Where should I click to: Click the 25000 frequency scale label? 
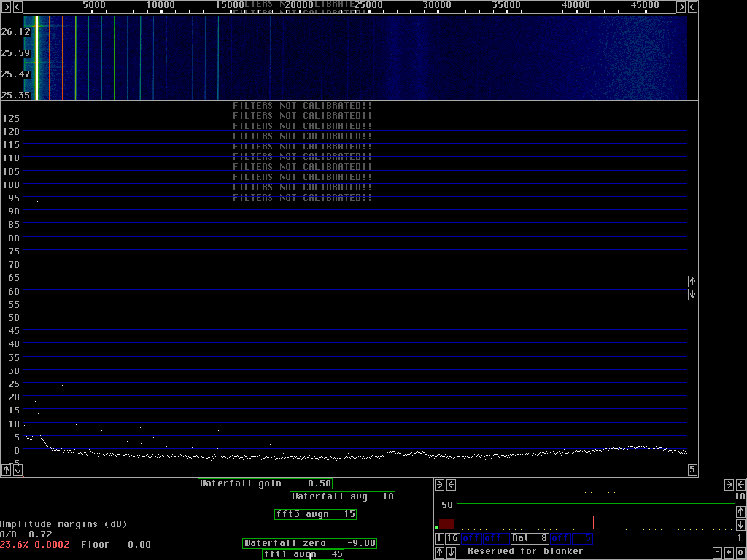click(x=368, y=5)
